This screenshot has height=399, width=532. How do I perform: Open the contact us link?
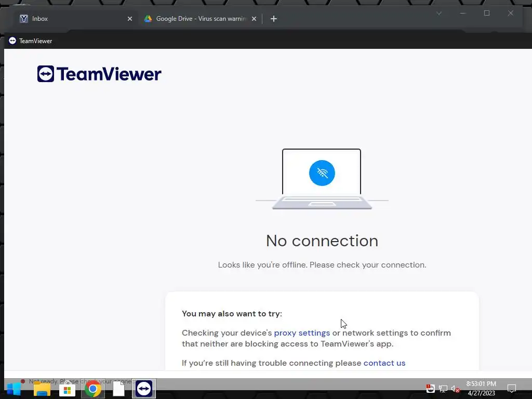(x=384, y=363)
